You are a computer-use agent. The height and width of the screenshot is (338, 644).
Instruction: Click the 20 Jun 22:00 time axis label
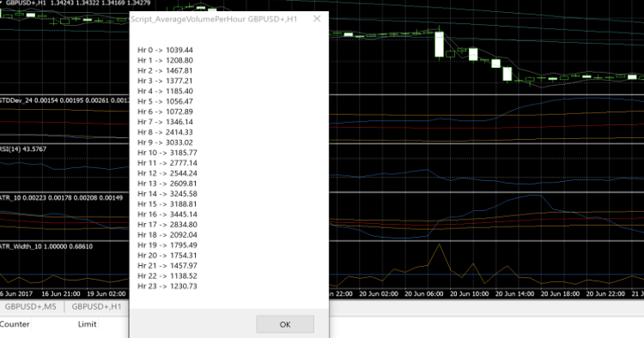click(x=605, y=293)
